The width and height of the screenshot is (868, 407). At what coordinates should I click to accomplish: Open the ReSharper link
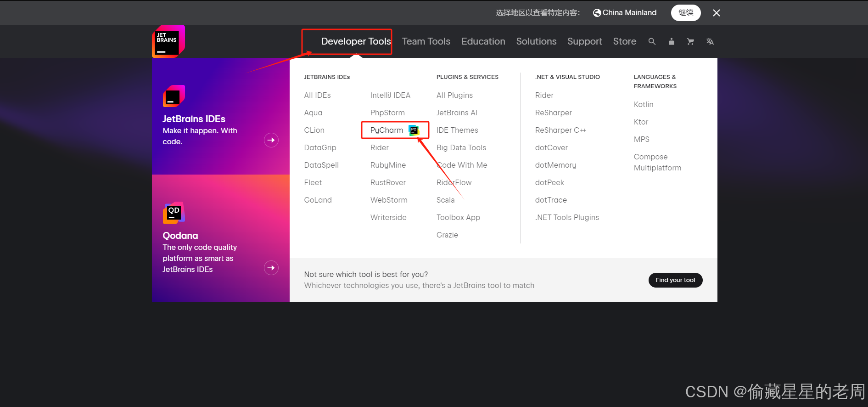[553, 113]
